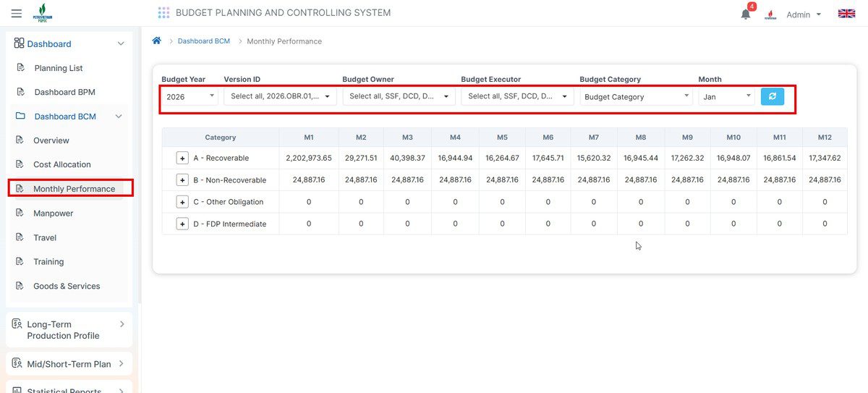Select cell value 17,645.71
868x393 pixels.
pos(548,158)
